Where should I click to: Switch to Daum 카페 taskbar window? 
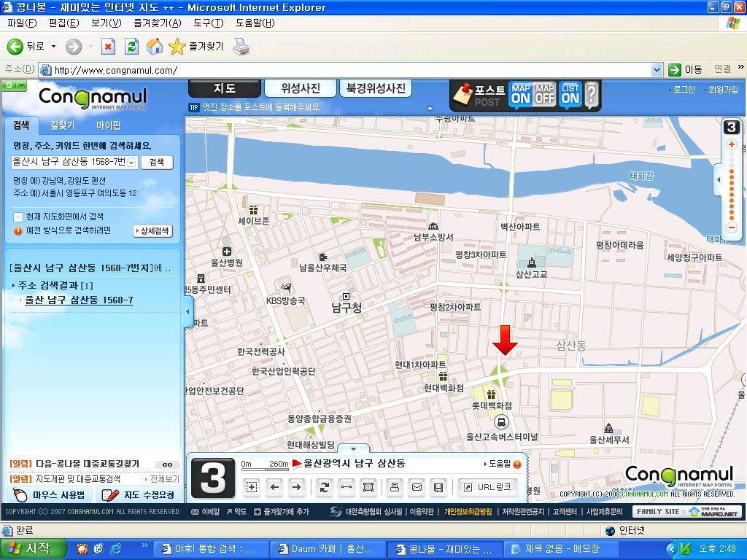[327, 548]
